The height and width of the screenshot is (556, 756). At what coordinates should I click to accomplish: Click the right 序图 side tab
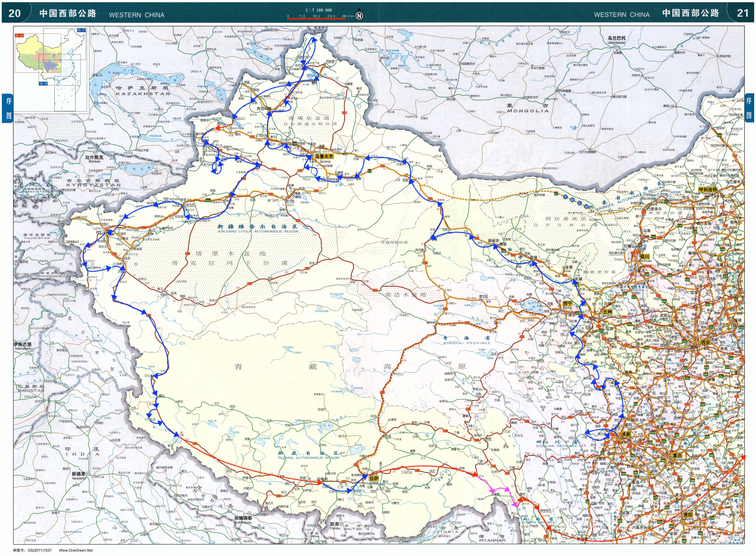pyautogui.click(x=749, y=108)
